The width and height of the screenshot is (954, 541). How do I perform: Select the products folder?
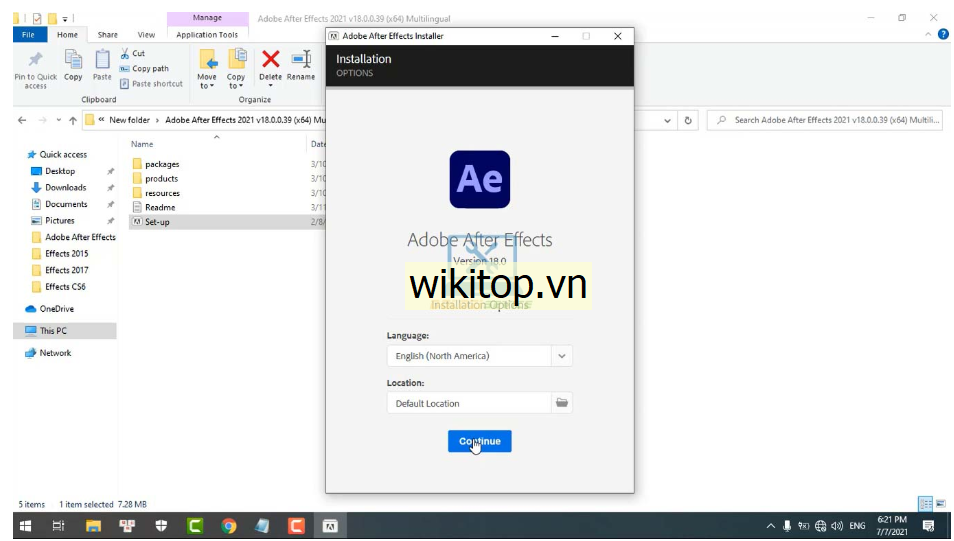click(x=161, y=178)
